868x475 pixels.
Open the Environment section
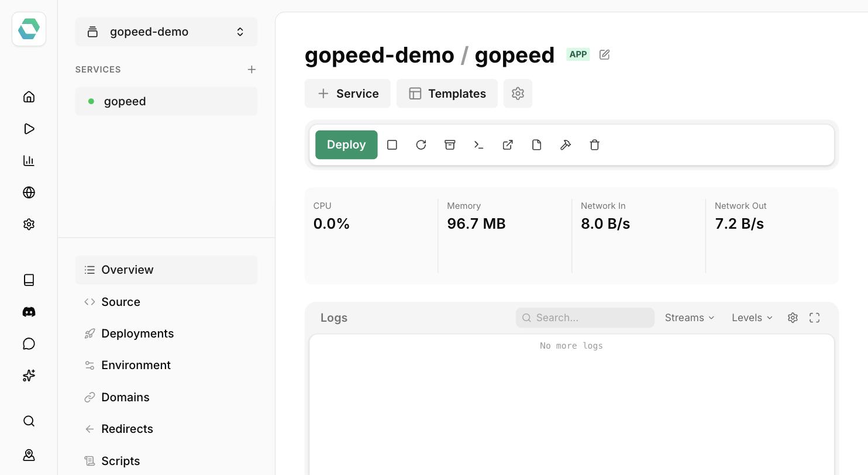[166, 365]
